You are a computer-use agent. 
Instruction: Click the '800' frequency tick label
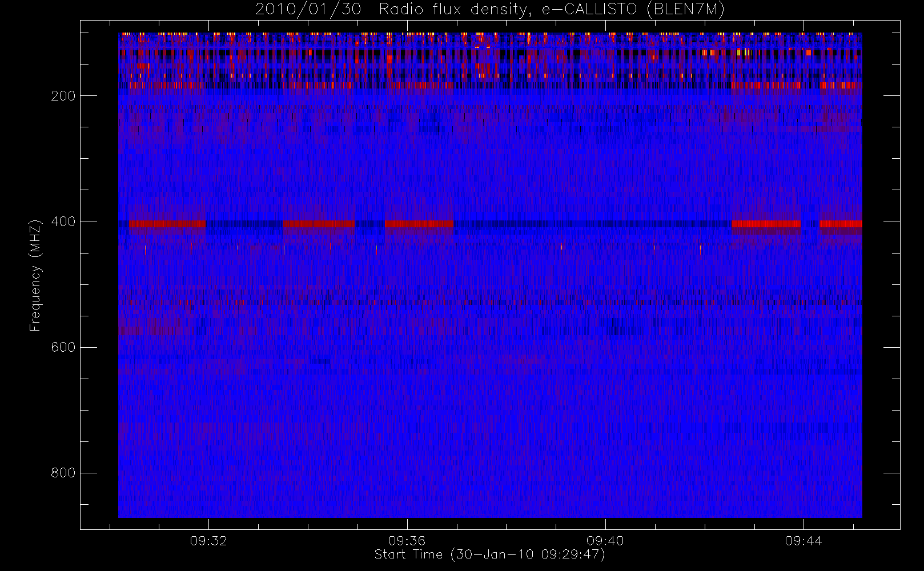63,473
